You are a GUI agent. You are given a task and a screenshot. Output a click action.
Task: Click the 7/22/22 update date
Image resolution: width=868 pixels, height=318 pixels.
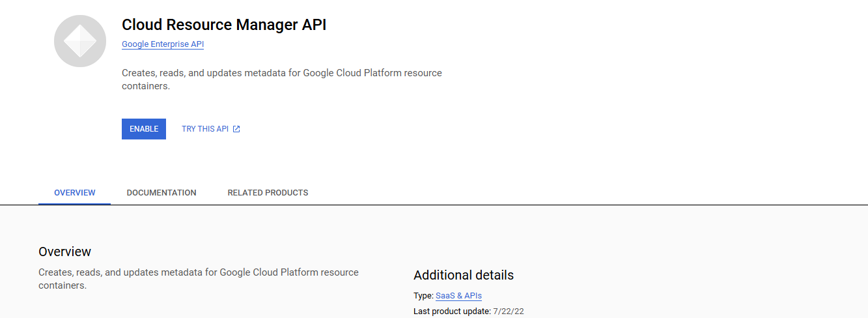pos(509,311)
